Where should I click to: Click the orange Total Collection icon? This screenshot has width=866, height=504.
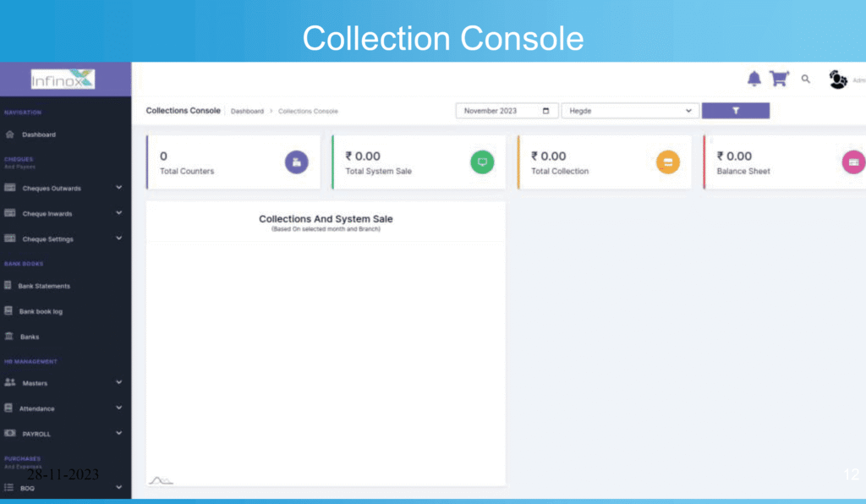click(x=667, y=162)
